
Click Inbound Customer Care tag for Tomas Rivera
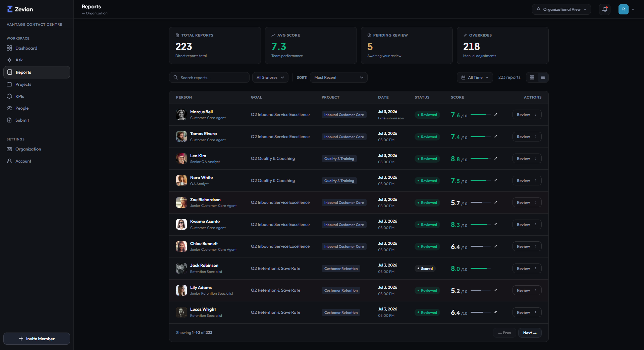coord(344,137)
